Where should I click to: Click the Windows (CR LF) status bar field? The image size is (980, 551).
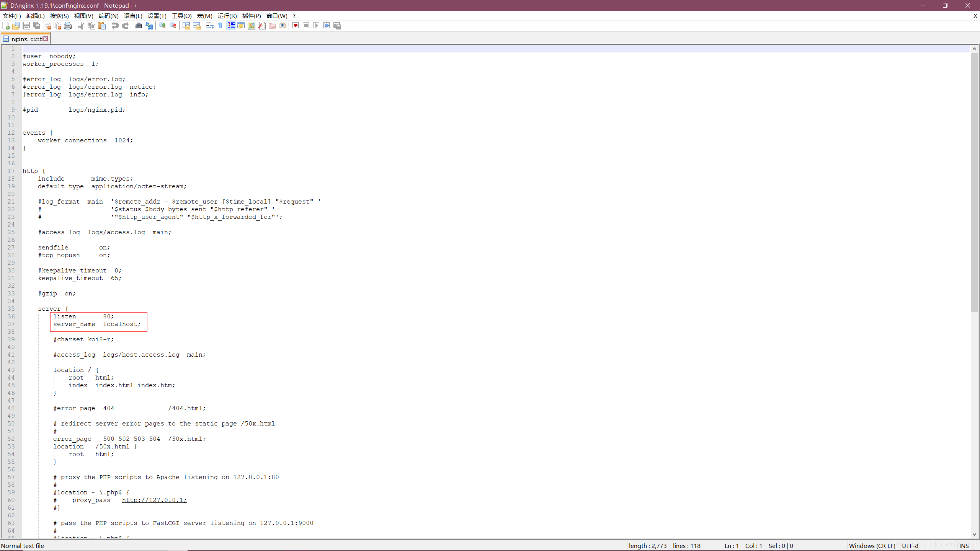(x=872, y=546)
